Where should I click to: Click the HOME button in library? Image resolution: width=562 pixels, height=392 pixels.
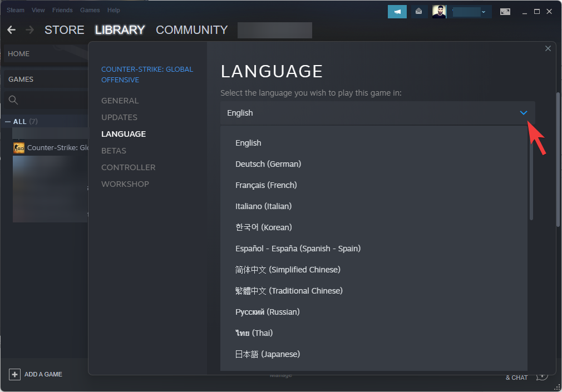[46, 54]
